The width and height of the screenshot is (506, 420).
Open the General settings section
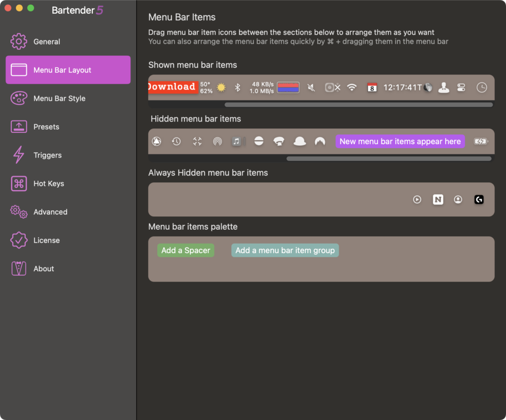[x=46, y=42]
